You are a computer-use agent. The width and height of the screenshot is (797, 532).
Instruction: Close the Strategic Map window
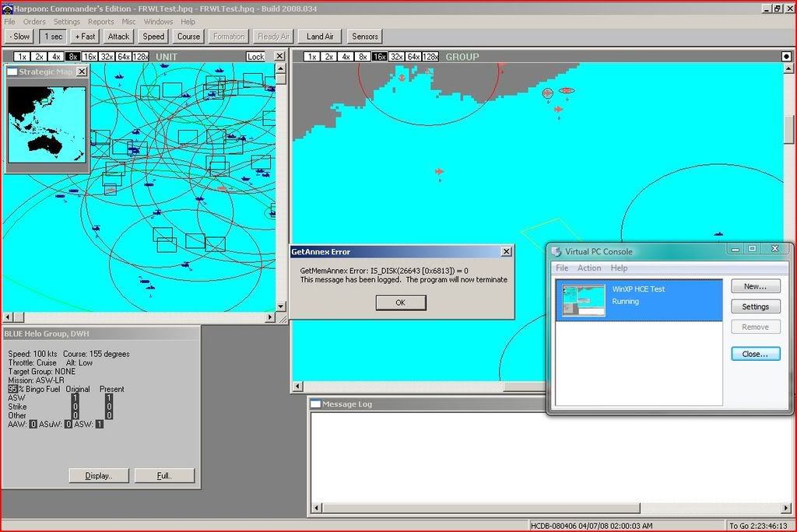click(x=82, y=72)
